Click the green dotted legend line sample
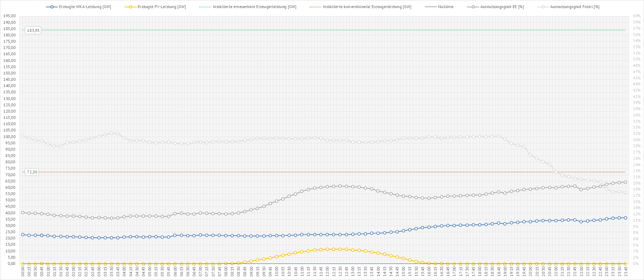 [205, 7]
